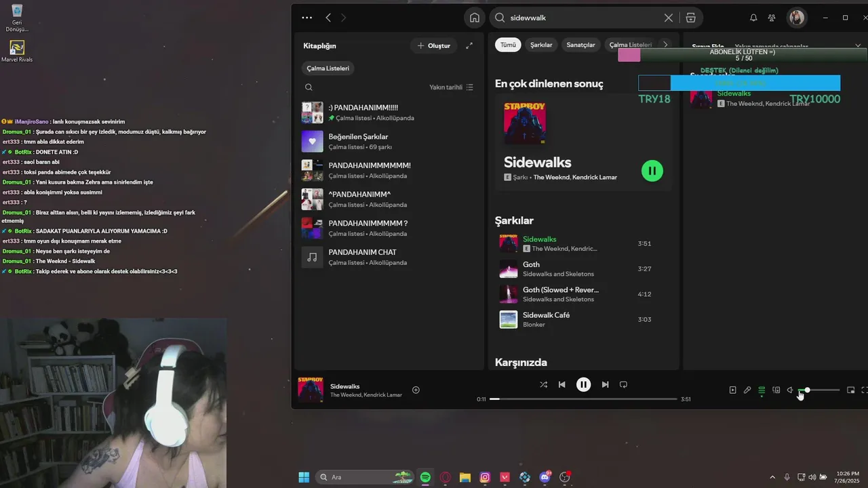Screen dimensions: 868x488
Task: Play Sidewalk Café by Blonker
Action: point(584,319)
